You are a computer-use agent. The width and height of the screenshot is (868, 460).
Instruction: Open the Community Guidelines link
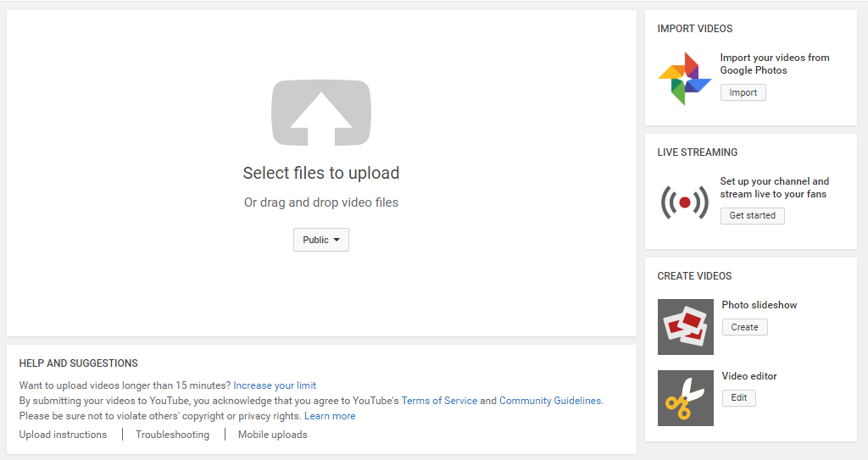click(x=549, y=400)
